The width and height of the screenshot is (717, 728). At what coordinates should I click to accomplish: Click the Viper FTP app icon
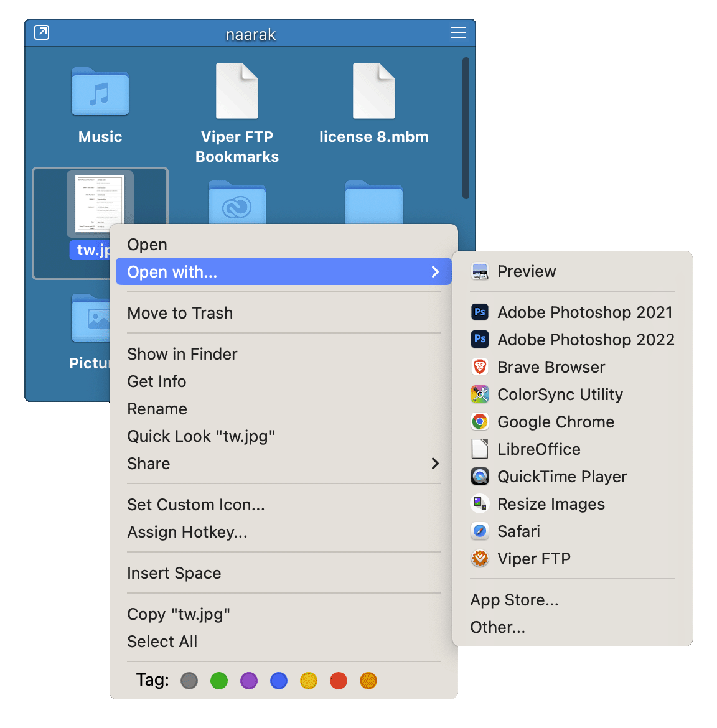480,559
